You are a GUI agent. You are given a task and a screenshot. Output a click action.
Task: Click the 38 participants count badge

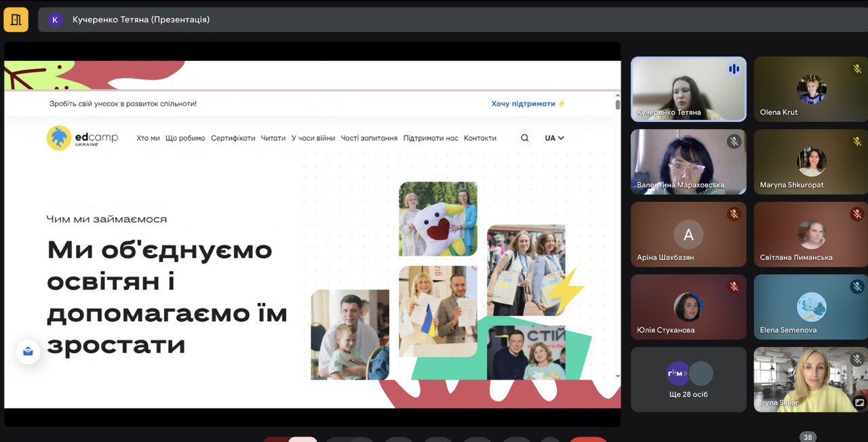click(x=807, y=437)
